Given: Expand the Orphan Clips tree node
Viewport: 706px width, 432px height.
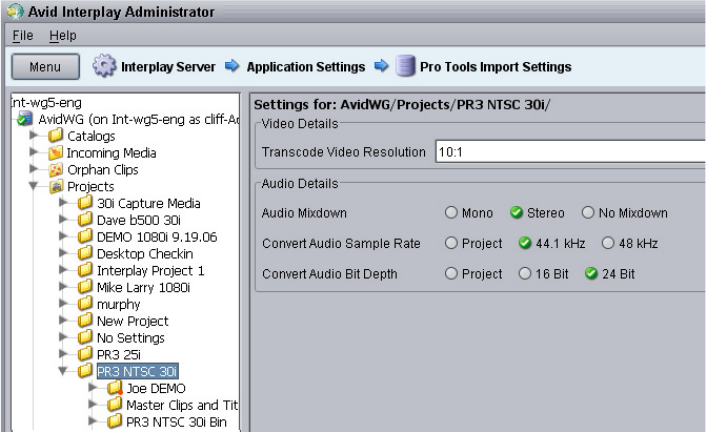Looking at the screenshot, I should [34, 168].
